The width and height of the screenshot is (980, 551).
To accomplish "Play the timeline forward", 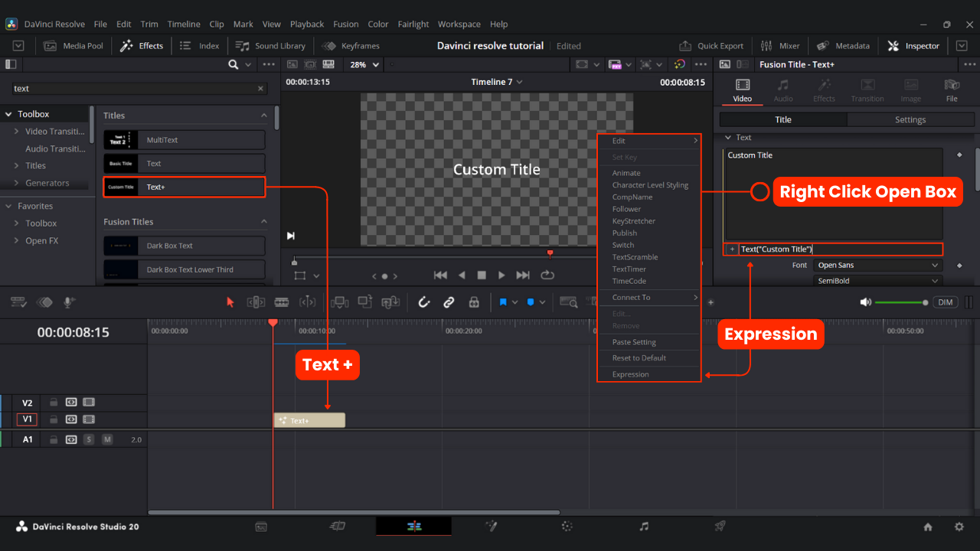I will point(501,275).
